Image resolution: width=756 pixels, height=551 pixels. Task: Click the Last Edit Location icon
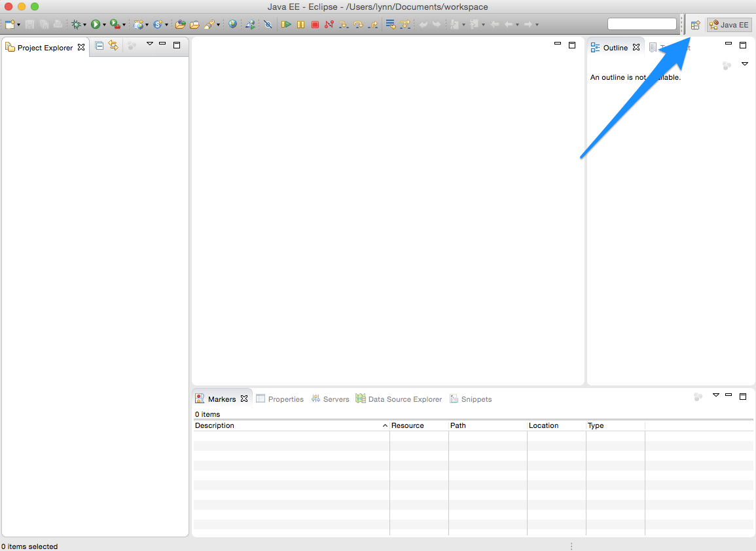click(495, 24)
